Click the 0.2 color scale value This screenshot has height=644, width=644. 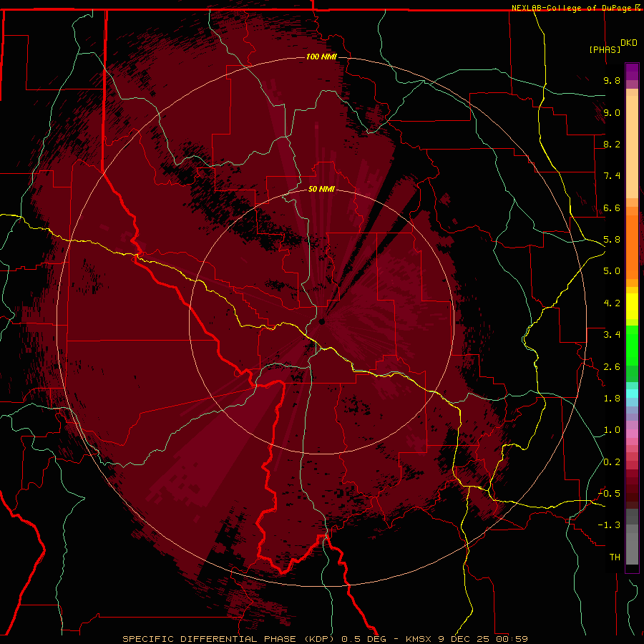tap(612, 462)
